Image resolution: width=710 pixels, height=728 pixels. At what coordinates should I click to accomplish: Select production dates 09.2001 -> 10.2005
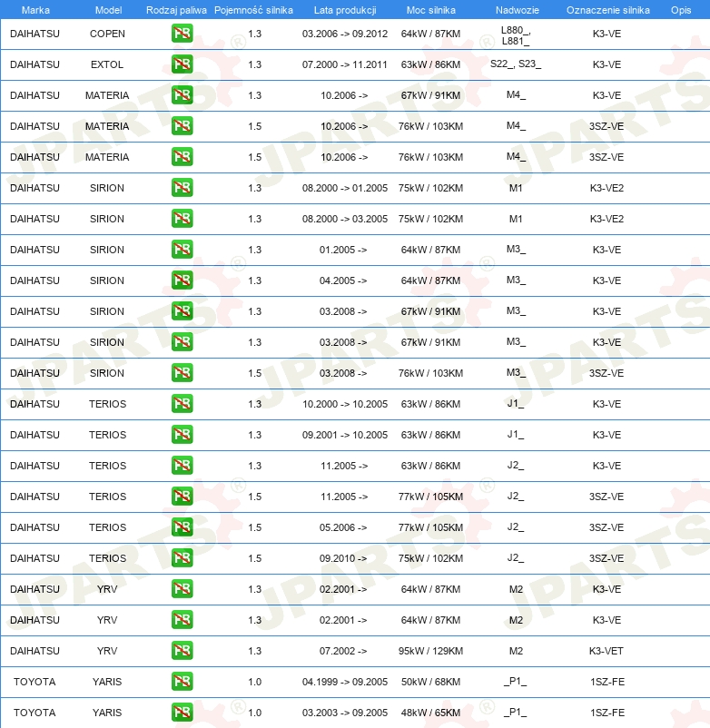(344, 435)
